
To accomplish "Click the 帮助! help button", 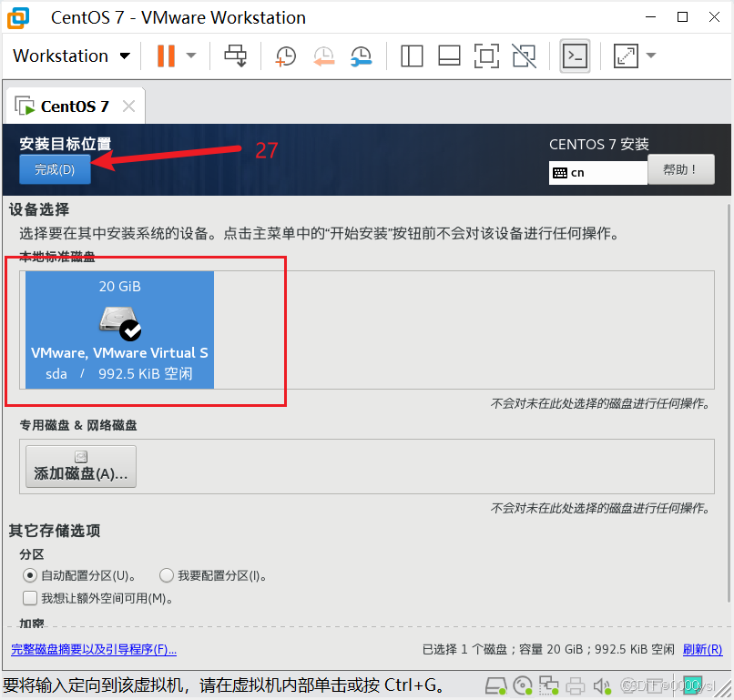I will click(680, 169).
